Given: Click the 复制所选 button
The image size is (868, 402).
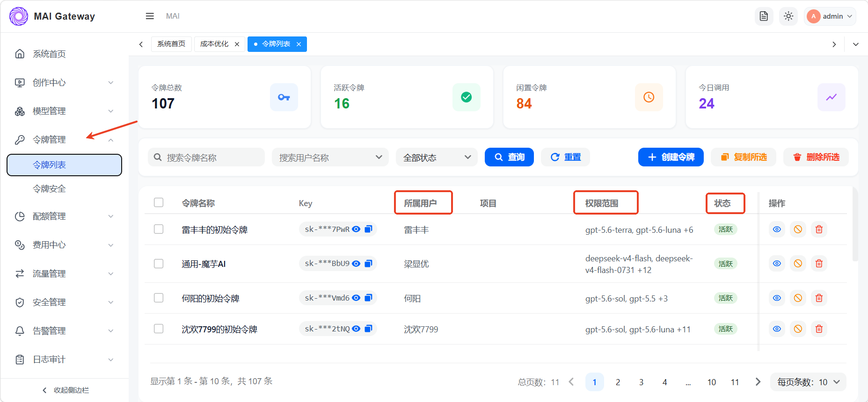Looking at the screenshot, I should click(x=744, y=157).
